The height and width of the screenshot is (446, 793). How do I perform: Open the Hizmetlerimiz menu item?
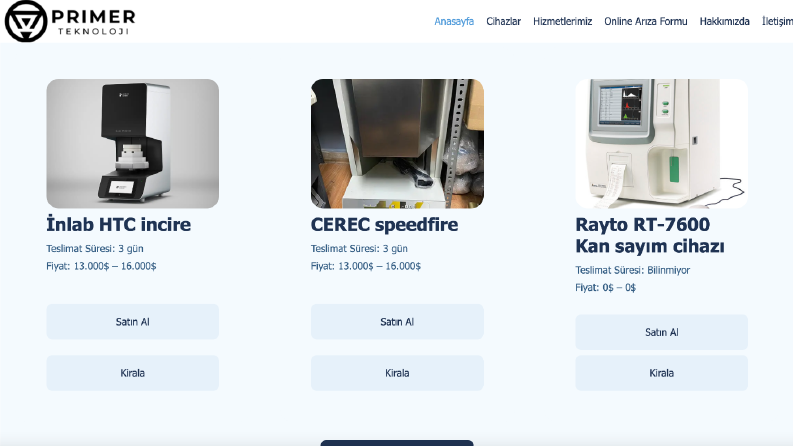pyautogui.click(x=562, y=21)
